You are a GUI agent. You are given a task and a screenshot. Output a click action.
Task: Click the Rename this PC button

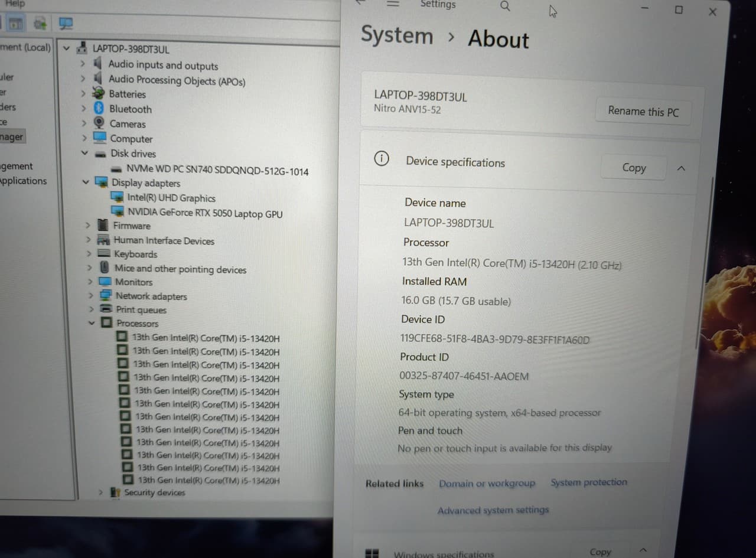643,111
